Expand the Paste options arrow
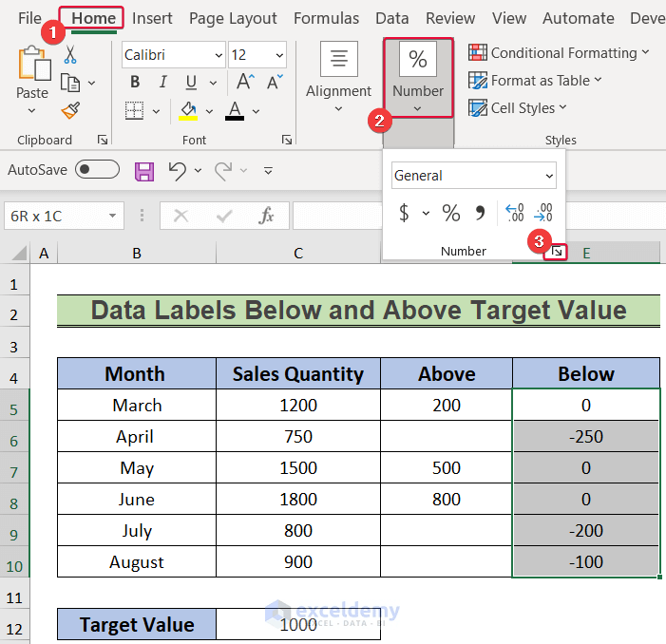Image resolution: width=666 pixels, height=644 pixels. point(32,111)
